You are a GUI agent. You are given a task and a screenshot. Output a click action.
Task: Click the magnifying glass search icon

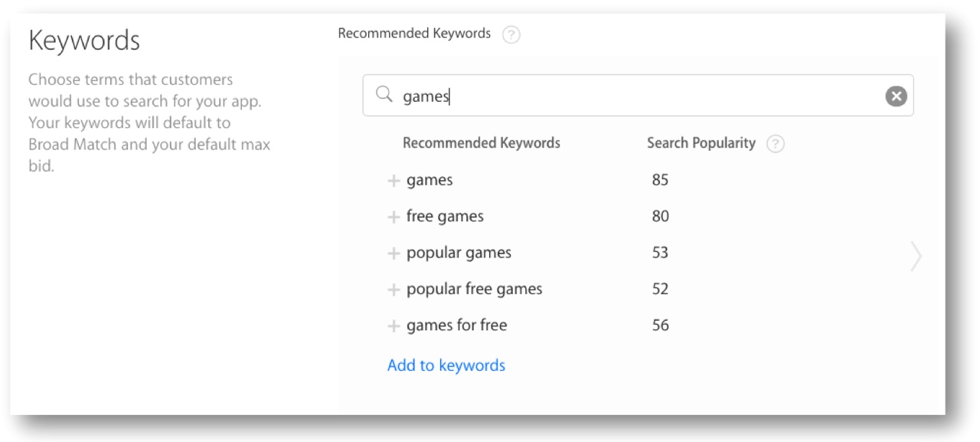[x=384, y=95]
